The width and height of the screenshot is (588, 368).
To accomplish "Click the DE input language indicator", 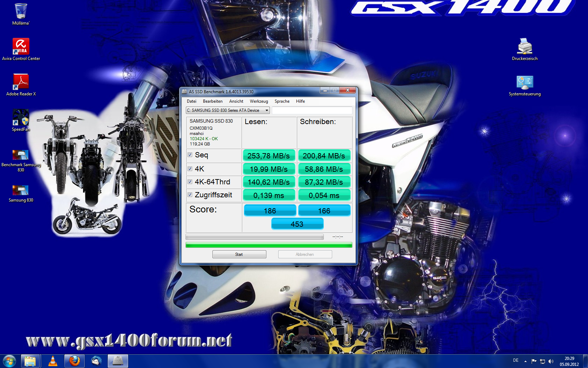I will pyautogui.click(x=516, y=360).
